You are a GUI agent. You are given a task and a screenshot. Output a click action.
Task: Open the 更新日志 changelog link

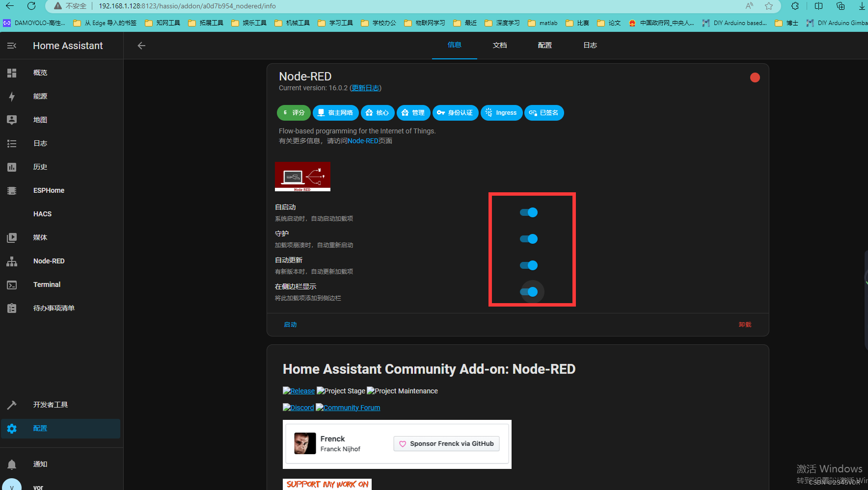pyautogui.click(x=365, y=88)
